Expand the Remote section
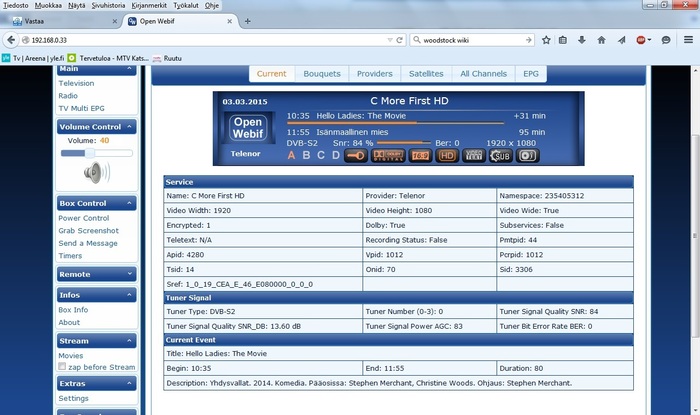Screen dimensions: 700x415 coord(131,274)
